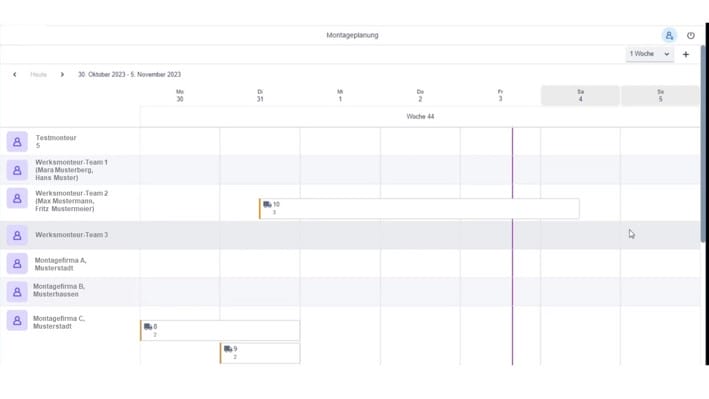
Task: Select Montagefirma A avatar icon
Action: click(x=17, y=264)
